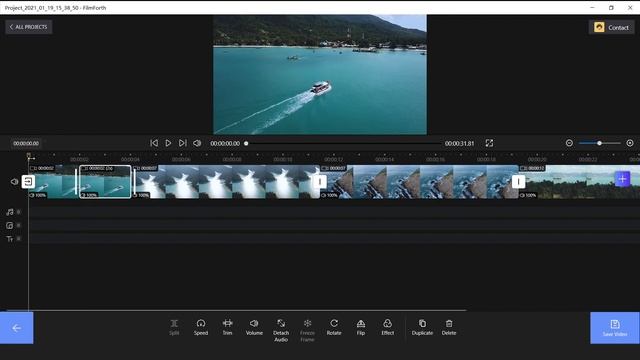640x360 pixels.
Task: Select the white lagoon clip
Action: (228, 182)
